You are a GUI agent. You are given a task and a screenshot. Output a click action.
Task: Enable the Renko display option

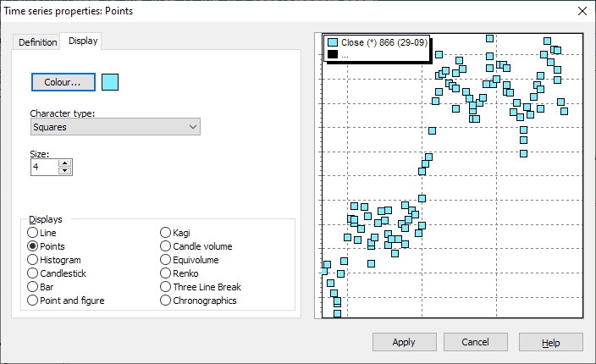pos(165,273)
